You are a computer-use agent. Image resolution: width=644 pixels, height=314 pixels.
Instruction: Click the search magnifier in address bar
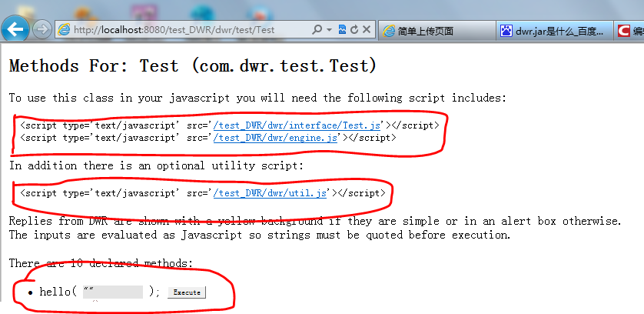317,30
